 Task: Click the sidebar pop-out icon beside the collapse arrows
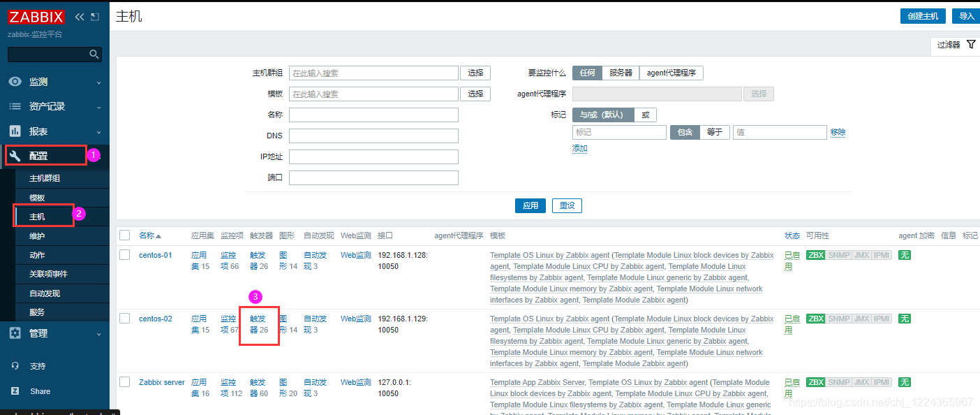95,16
